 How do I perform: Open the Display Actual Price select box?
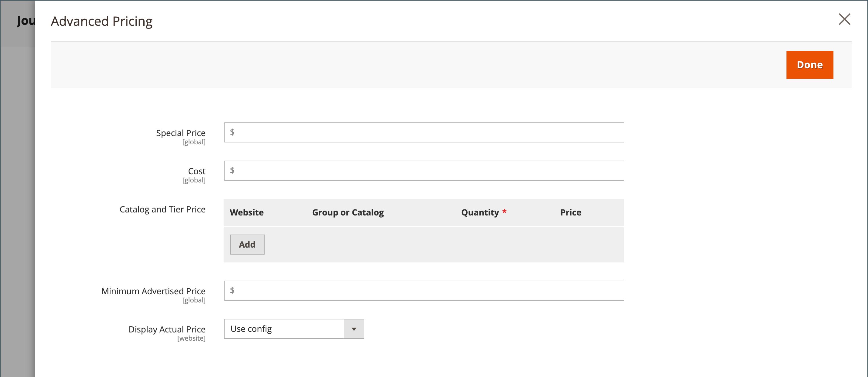284,329
